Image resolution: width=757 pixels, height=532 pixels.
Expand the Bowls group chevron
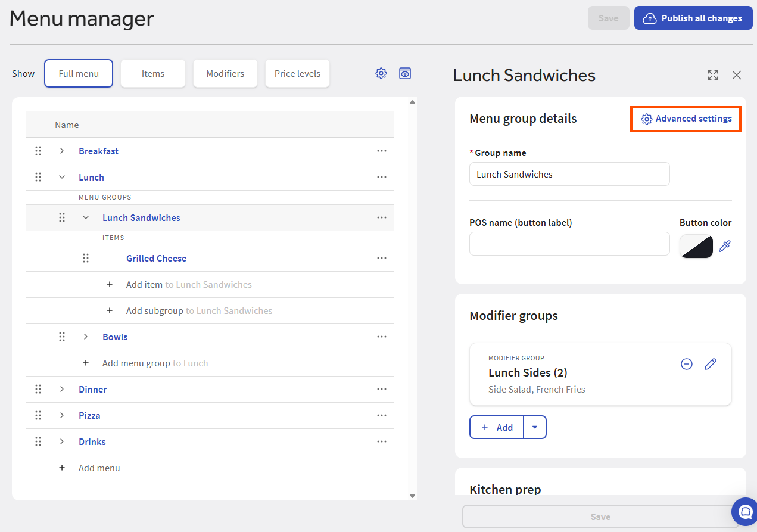click(x=86, y=337)
